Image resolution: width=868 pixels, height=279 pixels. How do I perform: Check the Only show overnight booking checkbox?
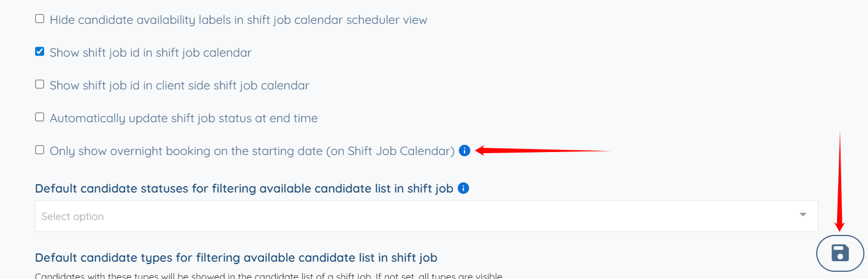40,150
